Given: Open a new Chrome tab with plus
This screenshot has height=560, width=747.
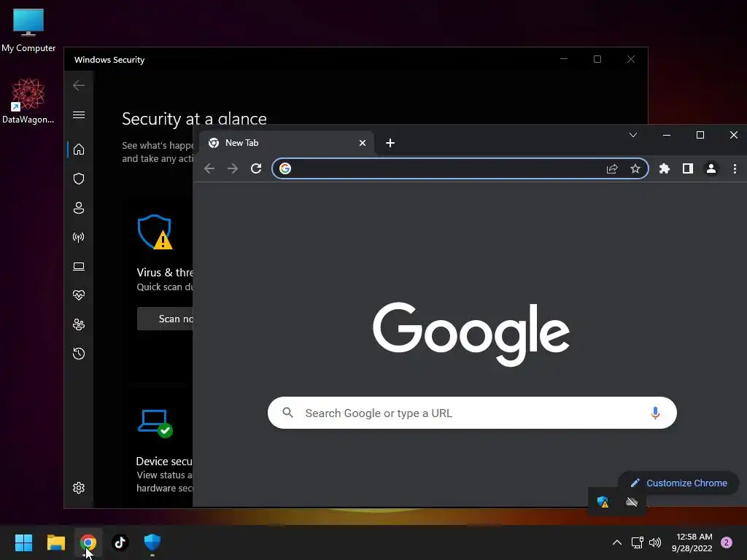Looking at the screenshot, I should (x=390, y=143).
